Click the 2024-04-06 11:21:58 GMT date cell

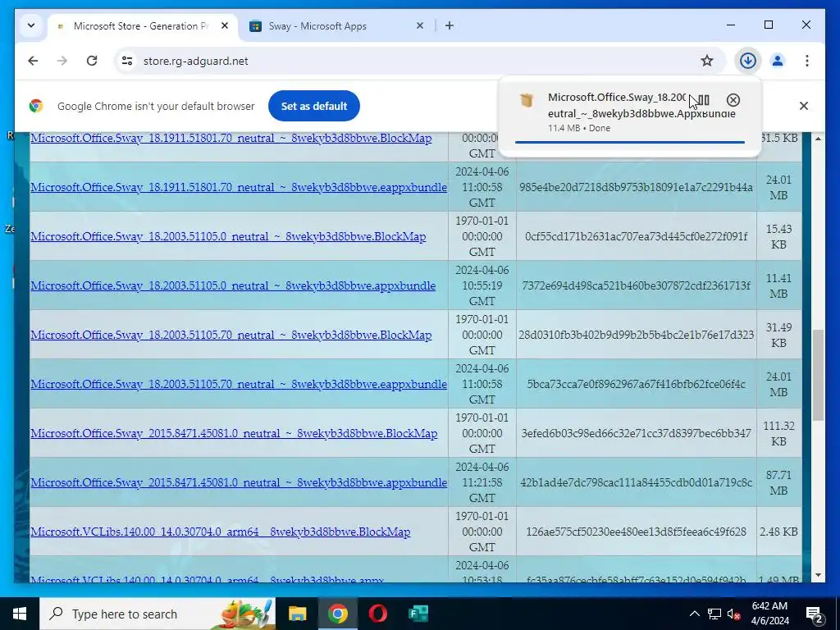point(482,482)
